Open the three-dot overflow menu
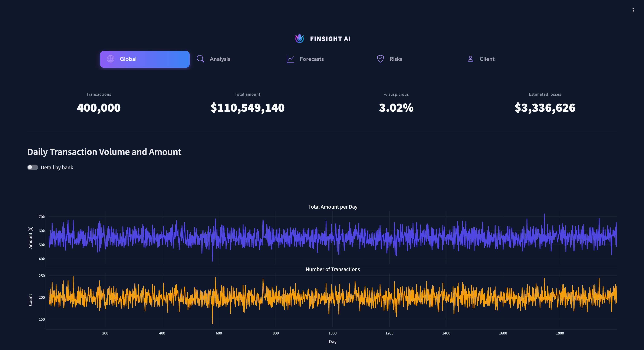The width and height of the screenshot is (644, 350). (x=633, y=10)
